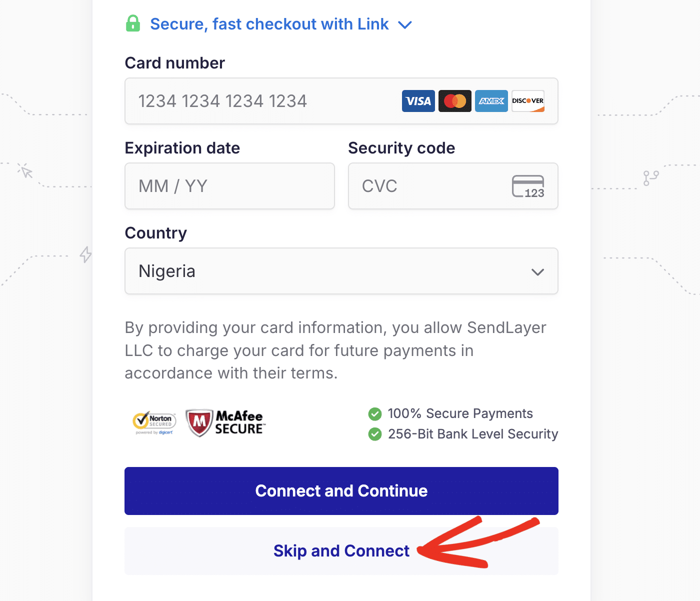
Task: Click the 256-Bit Bank Level Security checkmark
Action: point(375,434)
